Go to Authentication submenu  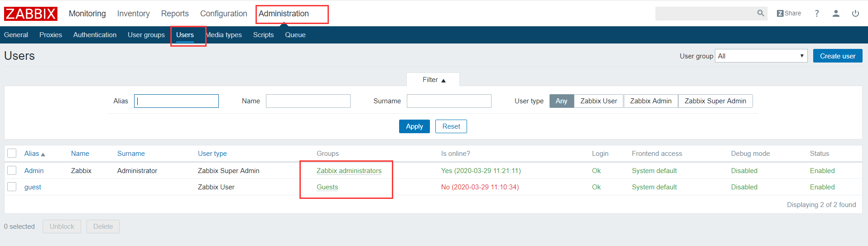(95, 35)
